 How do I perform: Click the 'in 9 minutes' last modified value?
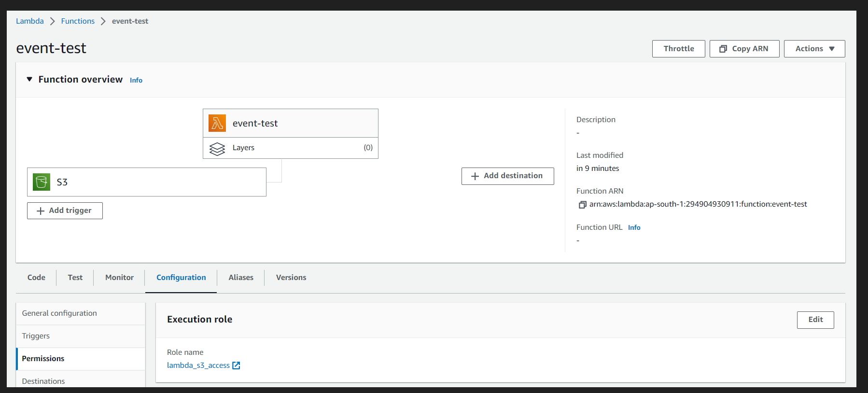(x=598, y=168)
